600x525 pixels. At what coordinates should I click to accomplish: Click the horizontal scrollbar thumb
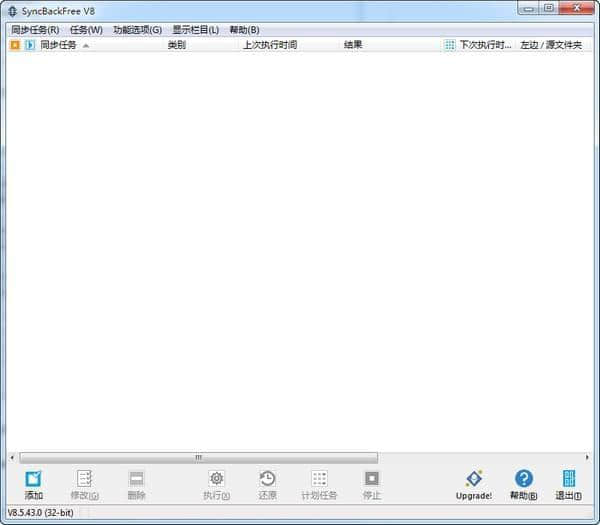click(199, 457)
